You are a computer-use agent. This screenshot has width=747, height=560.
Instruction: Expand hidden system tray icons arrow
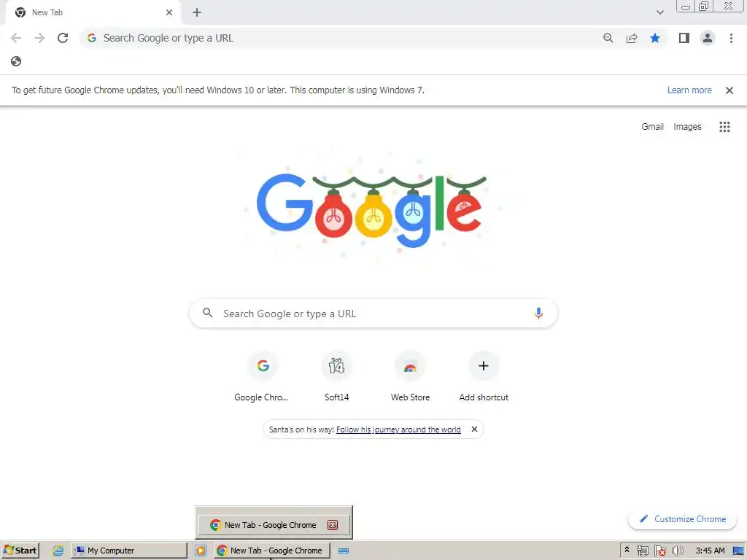(627, 550)
